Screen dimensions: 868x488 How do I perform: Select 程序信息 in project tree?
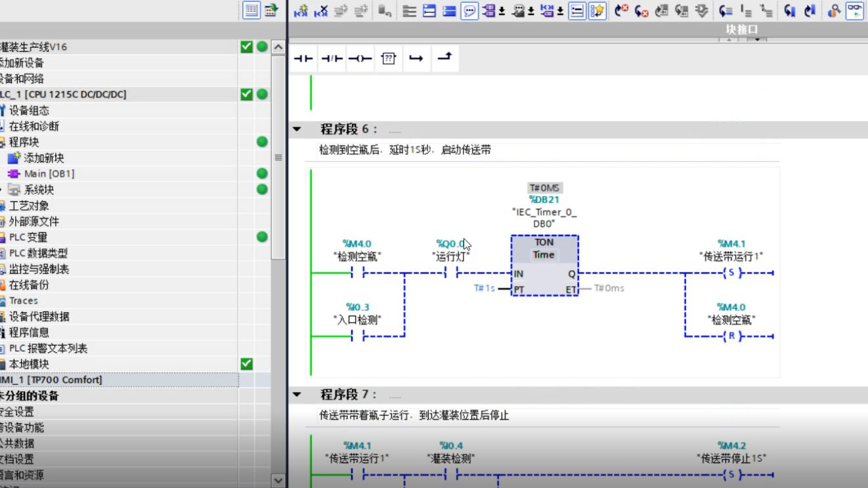tap(28, 332)
